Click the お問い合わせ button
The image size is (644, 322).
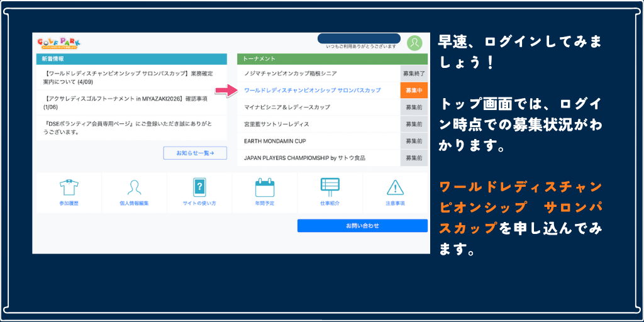362,226
